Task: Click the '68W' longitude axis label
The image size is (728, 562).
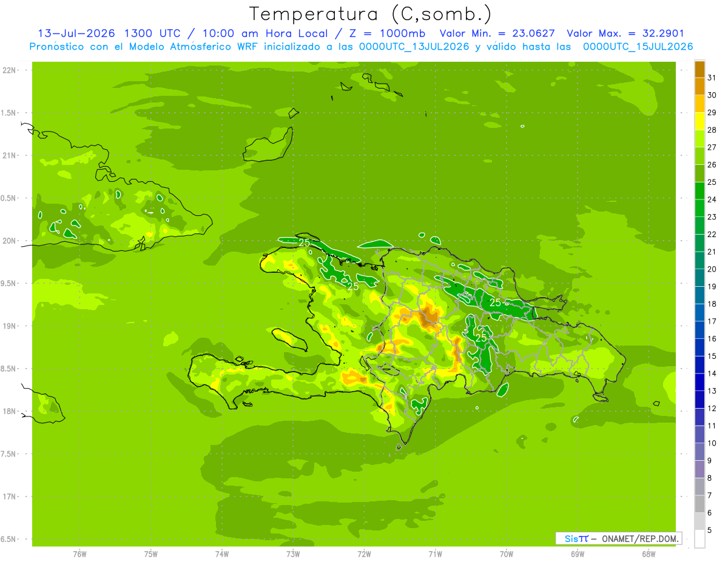Action: tap(649, 554)
